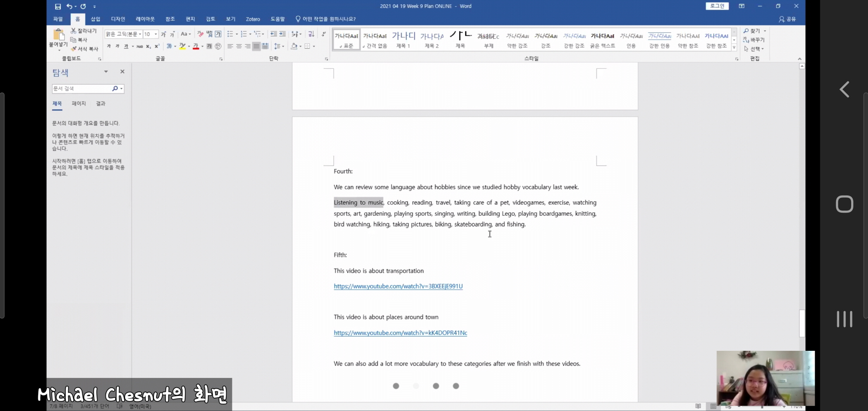The width and height of the screenshot is (868, 411).
Task: Click the Cut (잘라내기) scissors icon
Action: (73, 31)
